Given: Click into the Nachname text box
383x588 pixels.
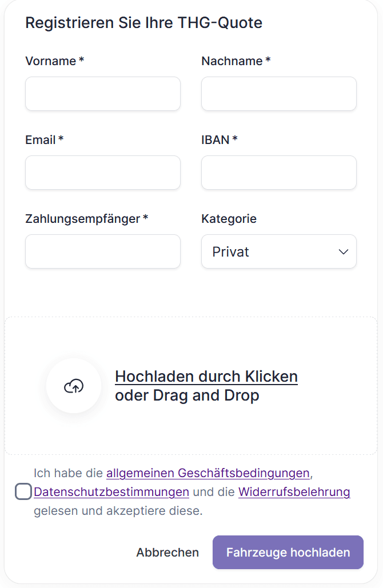Looking at the screenshot, I should [279, 94].
